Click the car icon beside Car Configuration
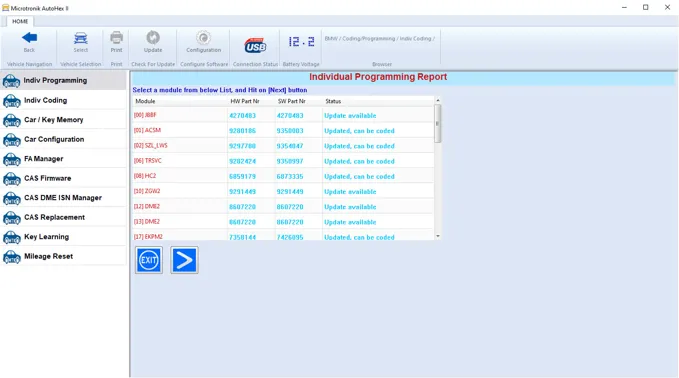Viewport: 679px width, 378px height. tap(12, 140)
